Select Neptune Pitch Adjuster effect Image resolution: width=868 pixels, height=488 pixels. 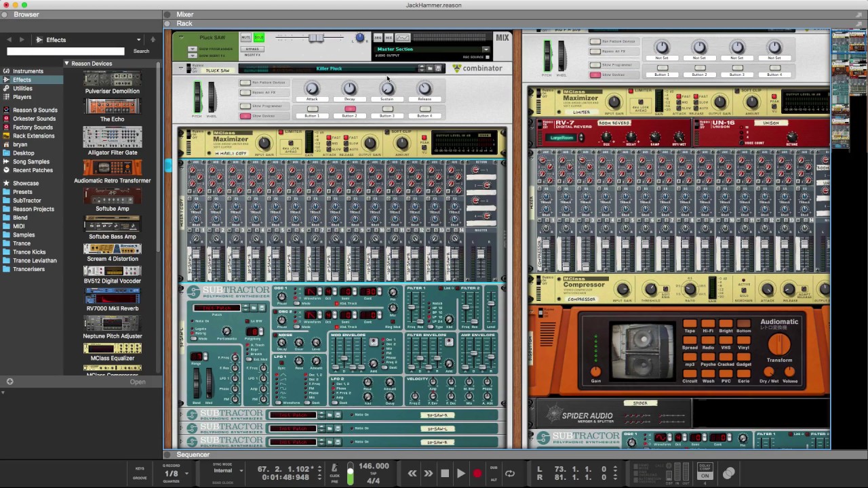click(113, 324)
